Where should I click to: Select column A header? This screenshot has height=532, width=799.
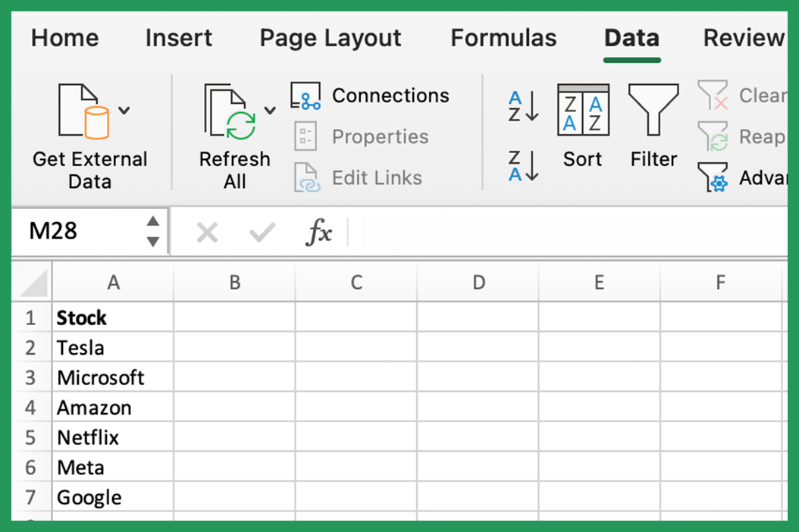(x=113, y=283)
